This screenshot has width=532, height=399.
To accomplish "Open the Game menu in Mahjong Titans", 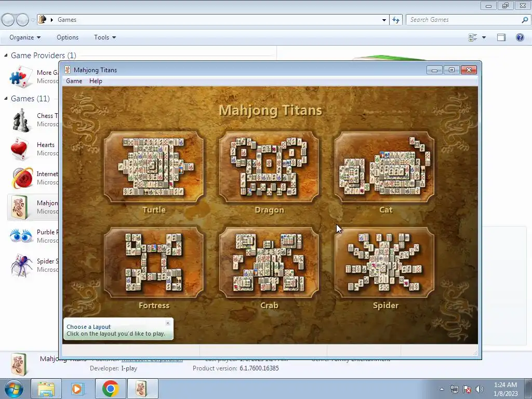I will click(74, 81).
